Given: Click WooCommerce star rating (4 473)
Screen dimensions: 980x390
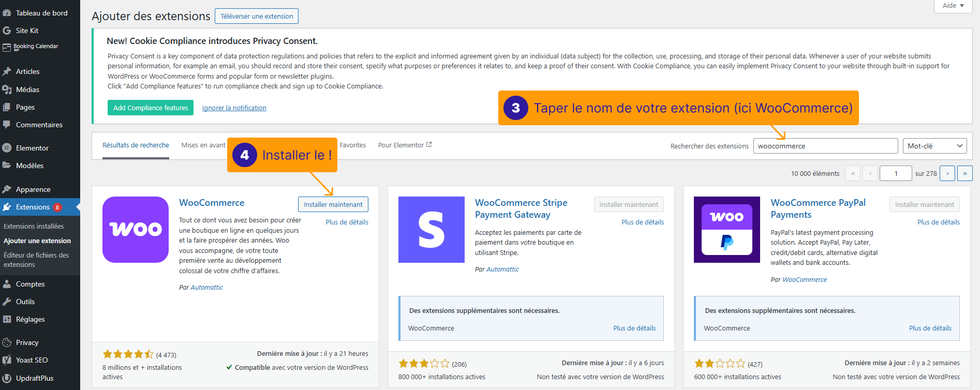Looking at the screenshot, I should [128, 354].
